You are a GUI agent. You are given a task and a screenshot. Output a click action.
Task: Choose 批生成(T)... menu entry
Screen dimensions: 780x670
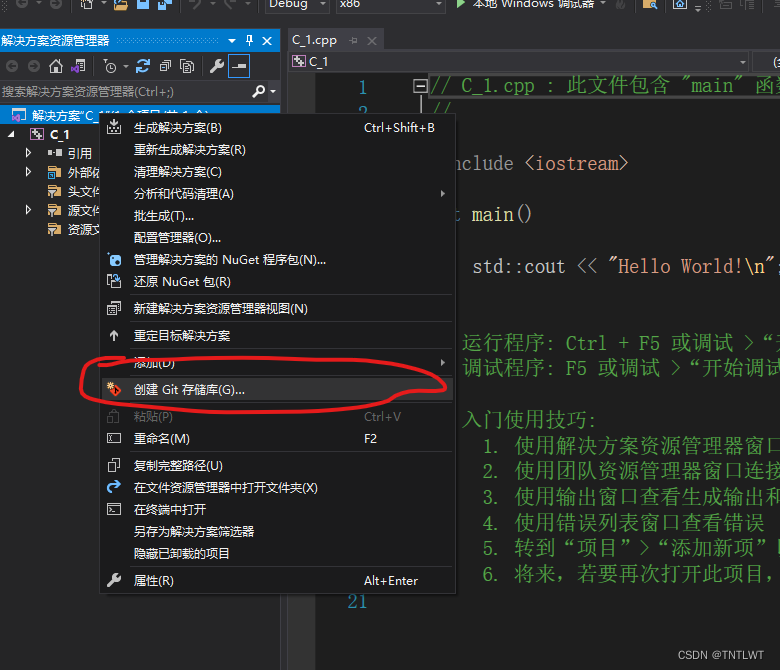pyautogui.click(x=278, y=215)
